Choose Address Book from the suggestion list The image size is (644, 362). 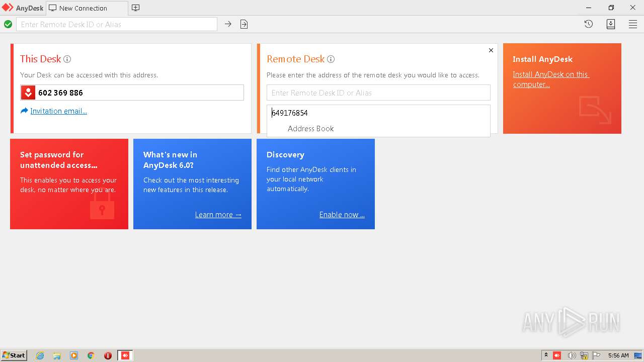coord(378,129)
